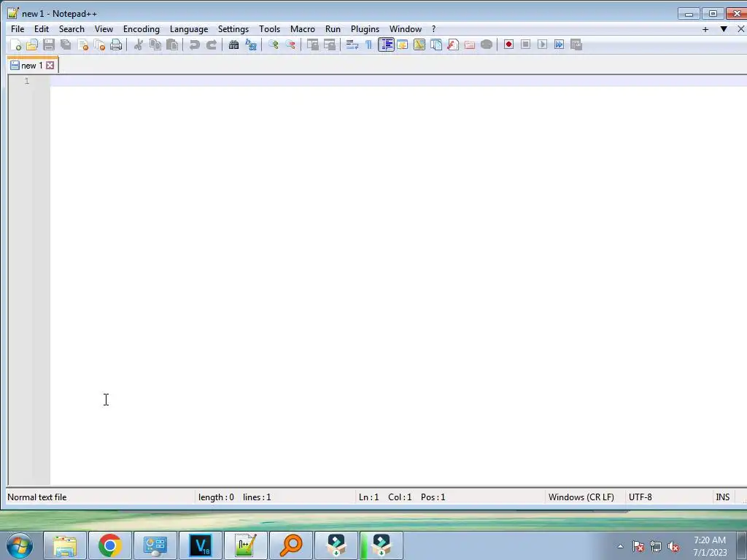
Task: Click the Copy toolbar icon
Action: coord(155,44)
